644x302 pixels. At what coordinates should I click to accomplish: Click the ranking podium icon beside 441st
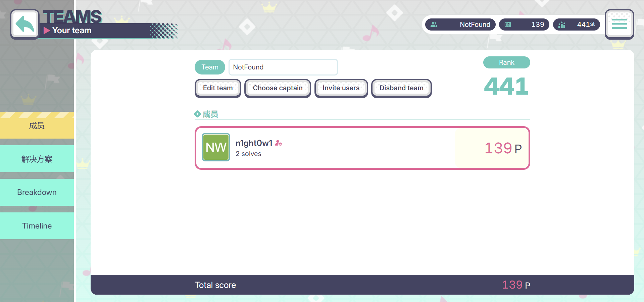(562, 24)
